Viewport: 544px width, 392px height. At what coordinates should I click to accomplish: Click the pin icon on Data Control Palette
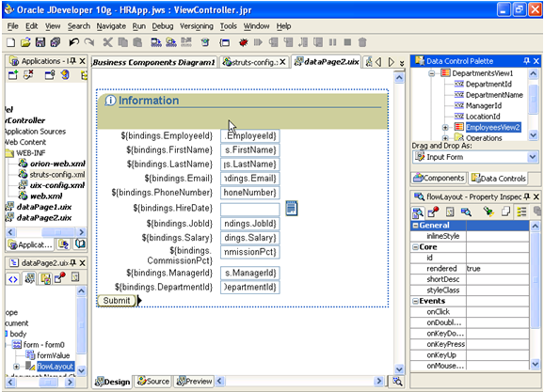click(527, 61)
